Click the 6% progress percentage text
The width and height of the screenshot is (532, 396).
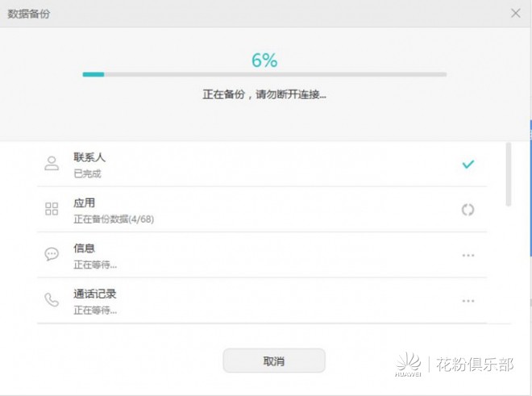click(x=264, y=60)
